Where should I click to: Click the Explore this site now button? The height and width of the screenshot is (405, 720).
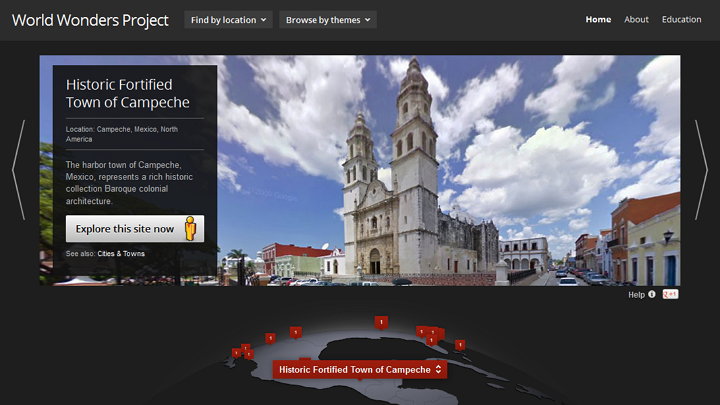coord(135,229)
